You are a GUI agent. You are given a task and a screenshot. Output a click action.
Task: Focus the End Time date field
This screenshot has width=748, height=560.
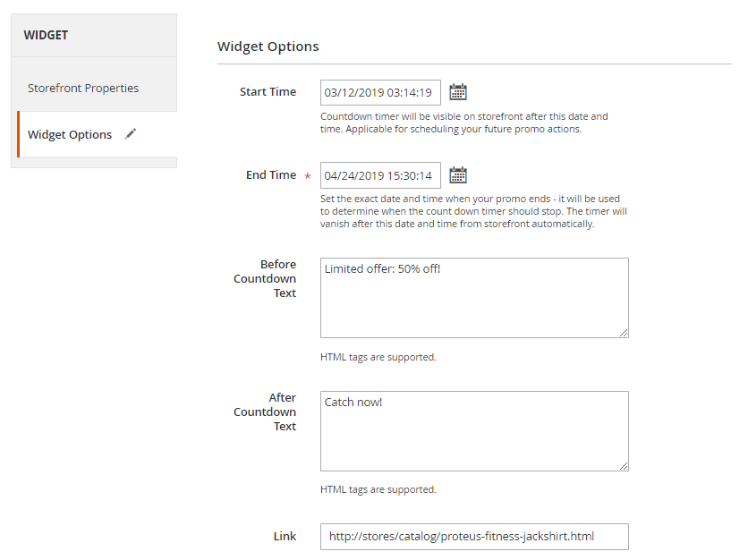coord(379,175)
